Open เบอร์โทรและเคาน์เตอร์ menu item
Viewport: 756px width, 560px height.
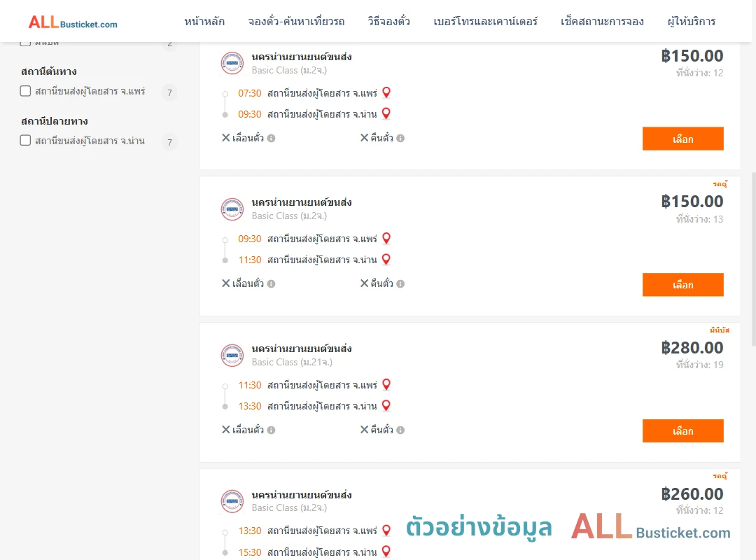486,22
